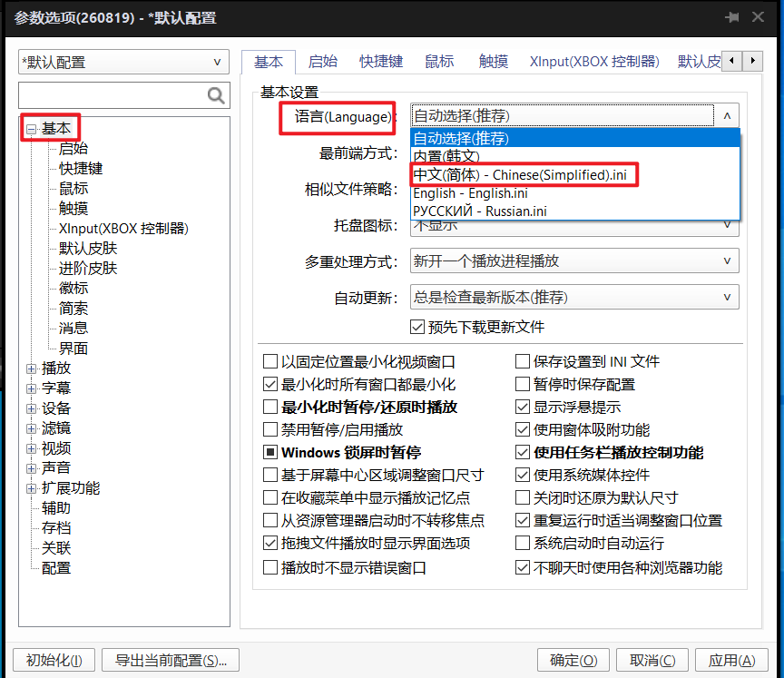Screen dimensions: 784x678
Task: Enable 系统启动时自动运行 checkbox
Action: [x=523, y=543]
